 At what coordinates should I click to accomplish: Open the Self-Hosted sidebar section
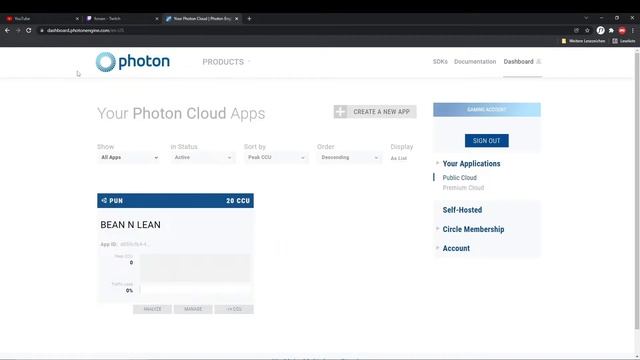click(462, 210)
